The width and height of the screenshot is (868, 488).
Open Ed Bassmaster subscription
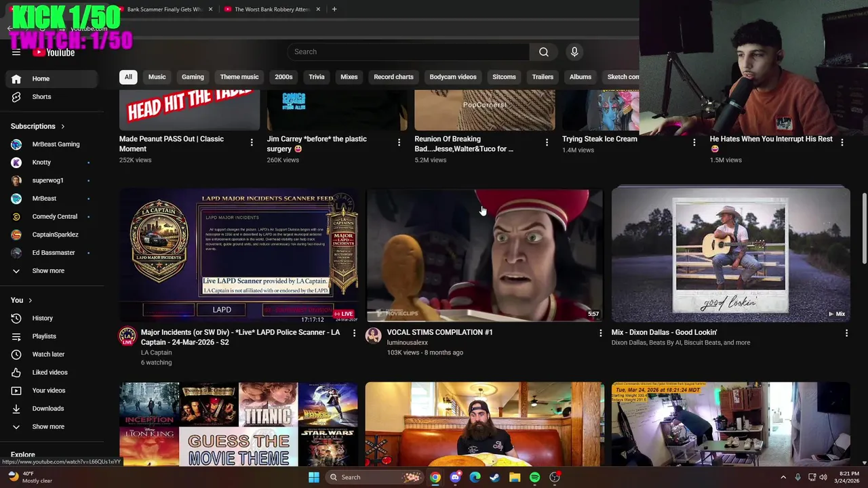[x=52, y=253]
